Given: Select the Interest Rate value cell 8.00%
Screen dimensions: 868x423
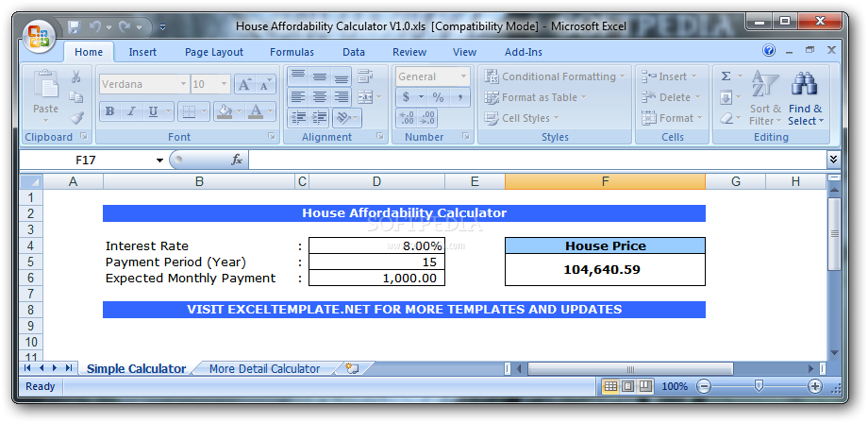Looking at the screenshot, I should pos(376,245).
